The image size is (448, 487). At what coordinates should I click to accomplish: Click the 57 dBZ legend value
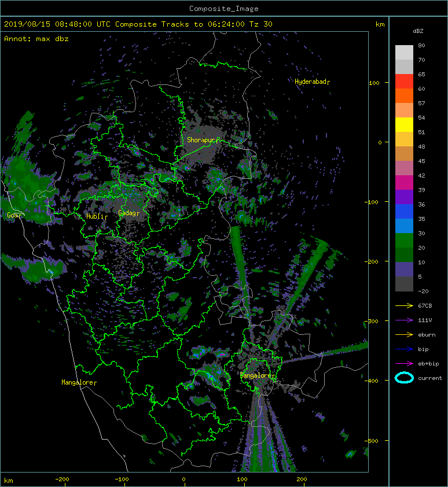tap(421, 103)
